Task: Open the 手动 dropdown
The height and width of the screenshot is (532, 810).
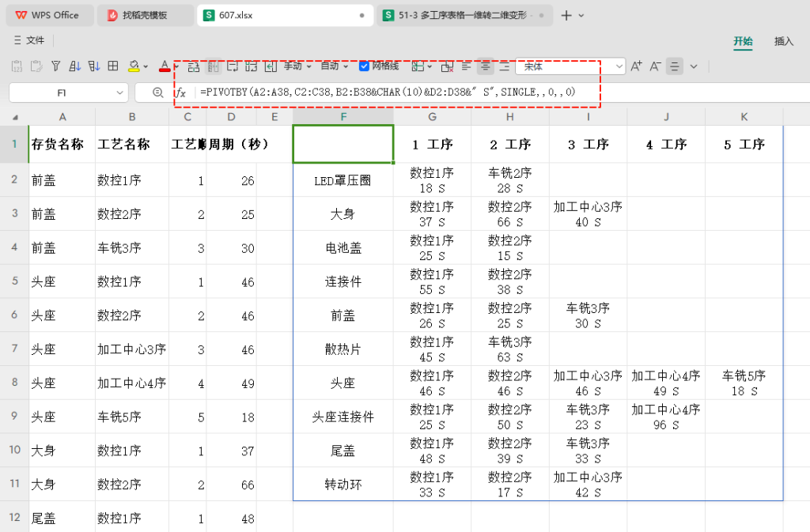Action: [x=297, y=66]
